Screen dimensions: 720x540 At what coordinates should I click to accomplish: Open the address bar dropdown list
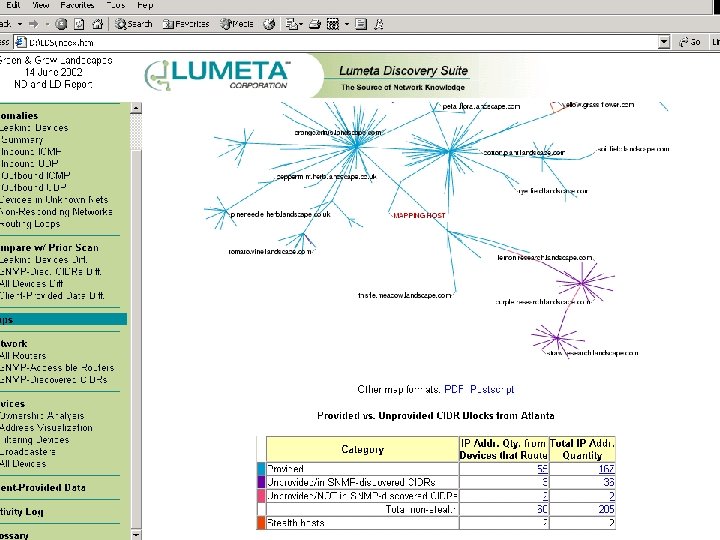point(664,43)
